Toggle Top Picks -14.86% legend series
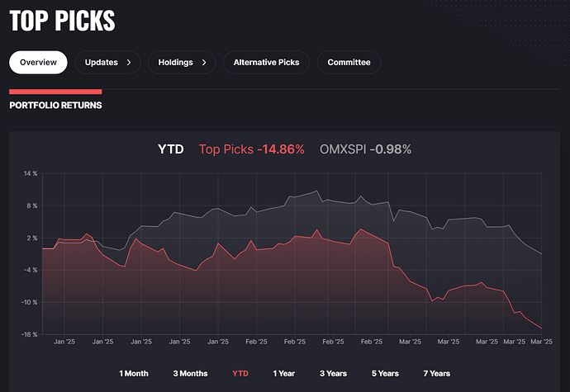The height and width of the screenshot is (392, 570). [x=251, y=149]
